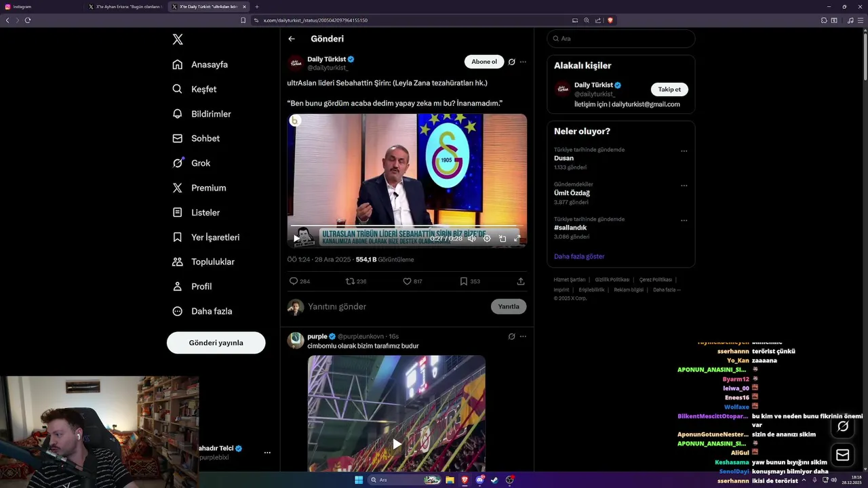Expand Daha fazla menu
Image resolution: width=868 pixels, height=488 pixels.
[202, 311]
